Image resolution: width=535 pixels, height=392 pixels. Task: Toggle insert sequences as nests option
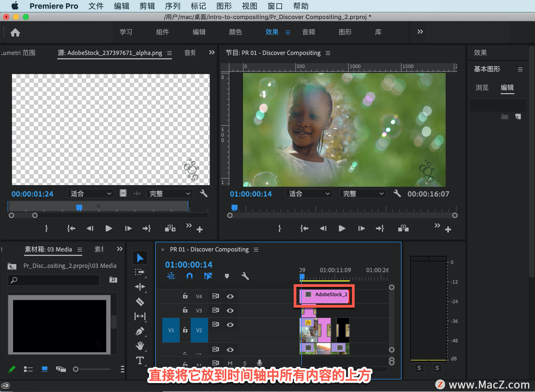(171, 276)
